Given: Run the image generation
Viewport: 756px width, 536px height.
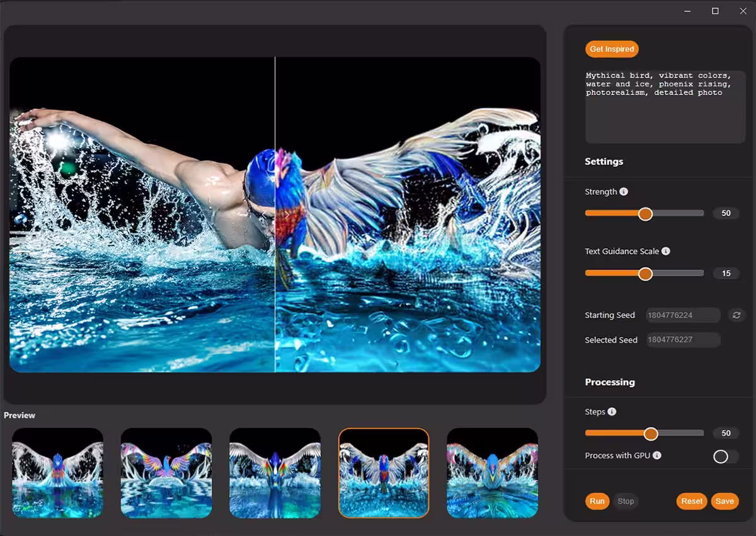Looking at the screenshot, I should [x=597, y=501].
